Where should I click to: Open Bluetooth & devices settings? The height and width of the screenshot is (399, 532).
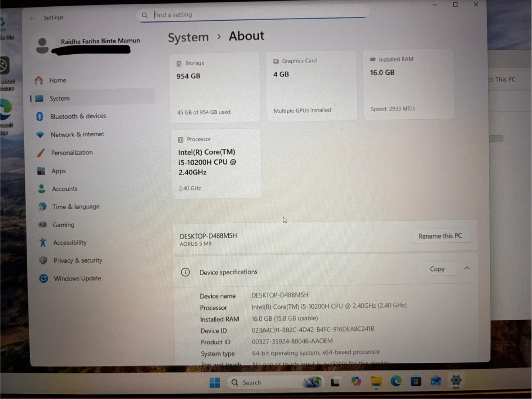point(78,116)
